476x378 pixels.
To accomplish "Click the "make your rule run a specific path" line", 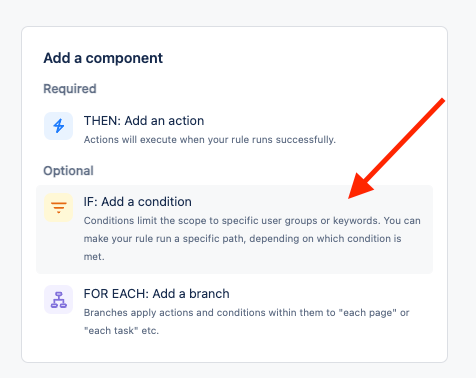I will tap(242, 239).
